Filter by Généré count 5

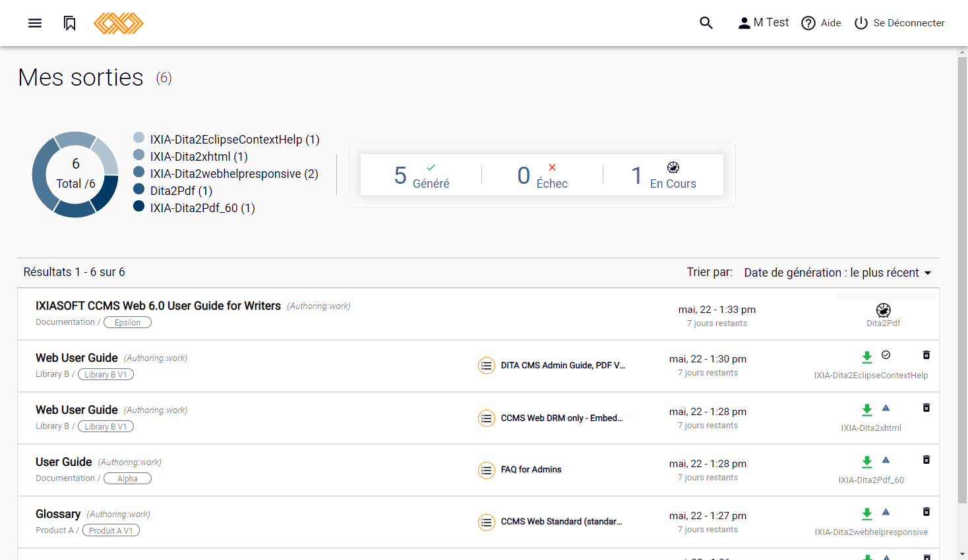click(x=422, y=175)
